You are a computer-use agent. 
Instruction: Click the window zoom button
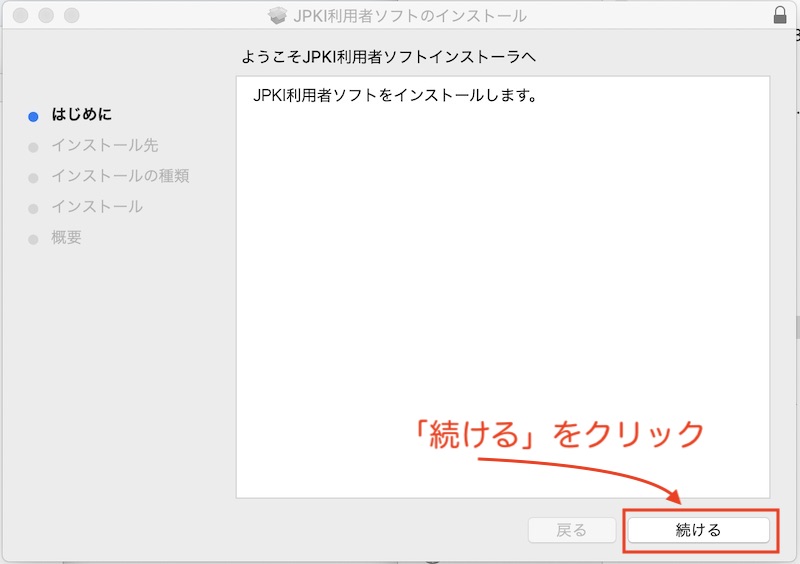[x=71, y=15]
